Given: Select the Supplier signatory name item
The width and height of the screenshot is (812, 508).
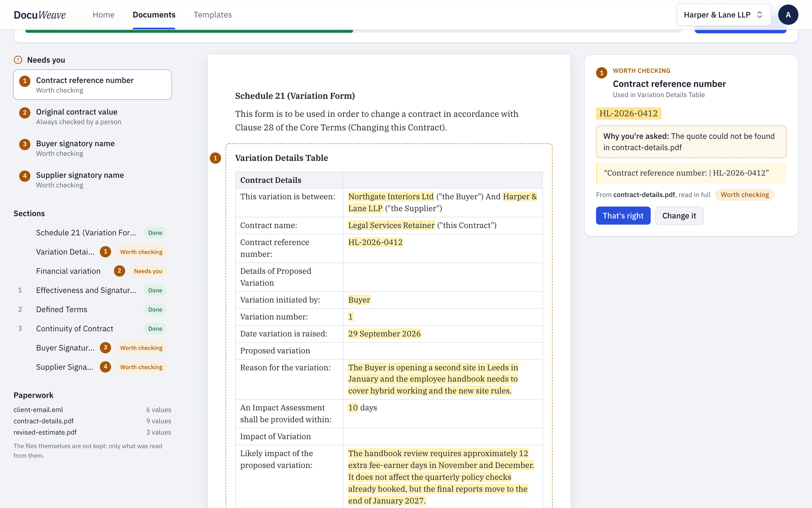Looking at the screenshot, I should click(92, 179).
